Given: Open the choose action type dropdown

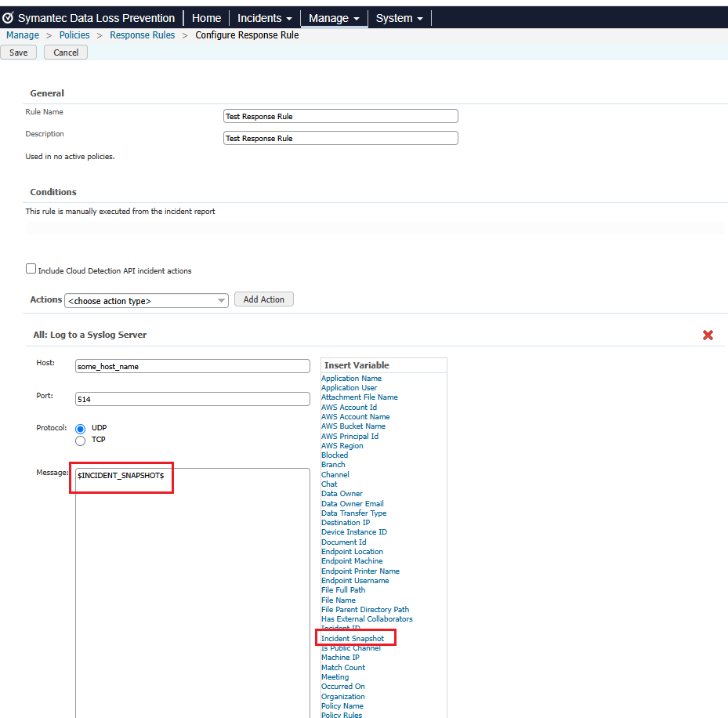Looking at the screenshot, I should click(x=147, y=300).
